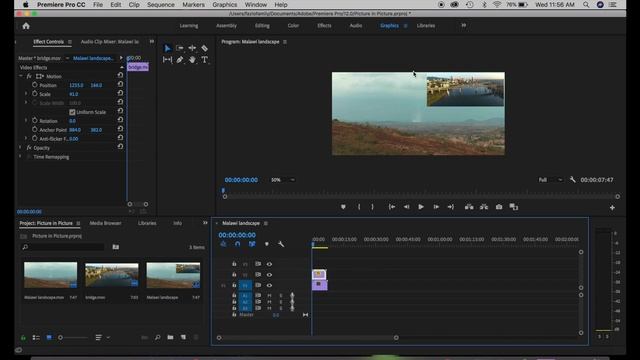Select the Ripple Edit tool
Image resolution: width=640 pixels, height=360 pixels.
pos(192,48)
